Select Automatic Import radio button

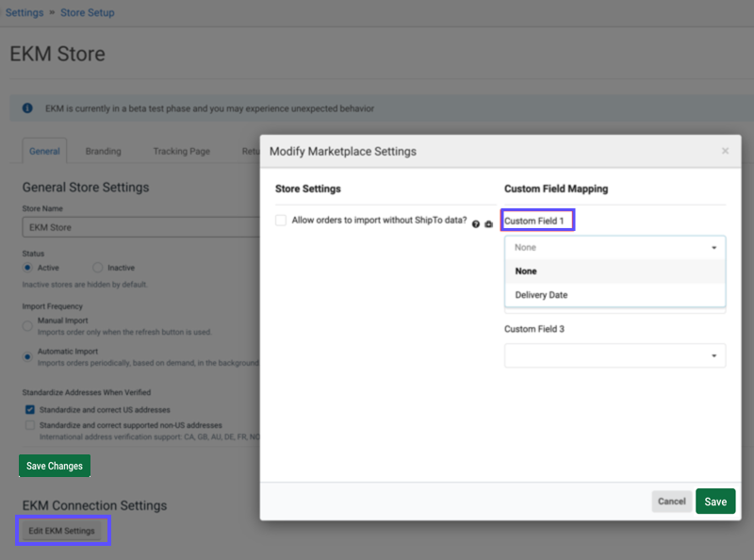click(x=28, y=356)
